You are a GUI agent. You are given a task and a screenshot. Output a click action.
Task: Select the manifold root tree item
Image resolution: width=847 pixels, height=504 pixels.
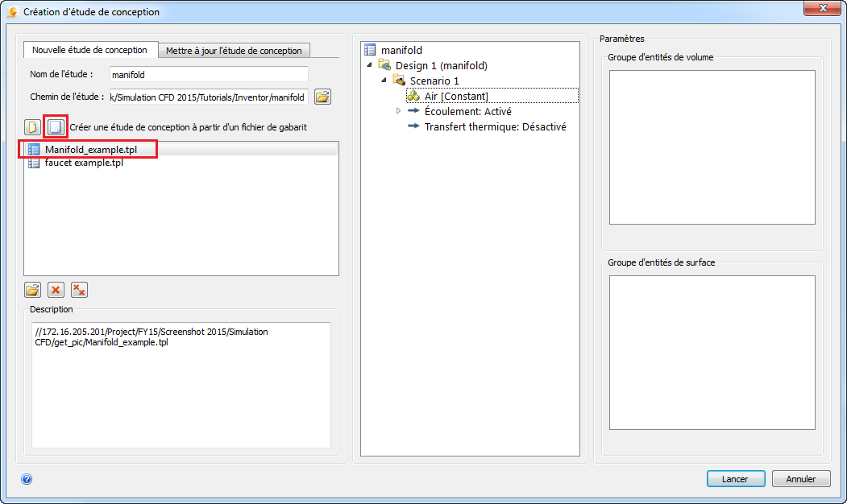pos(401,50)
